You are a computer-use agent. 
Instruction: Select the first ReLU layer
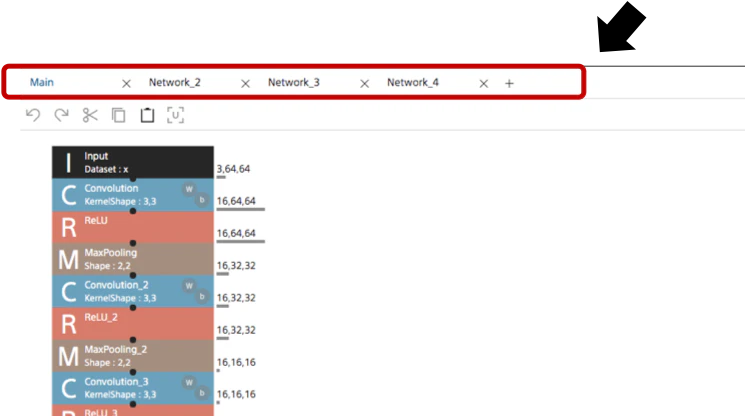point(133,227)
